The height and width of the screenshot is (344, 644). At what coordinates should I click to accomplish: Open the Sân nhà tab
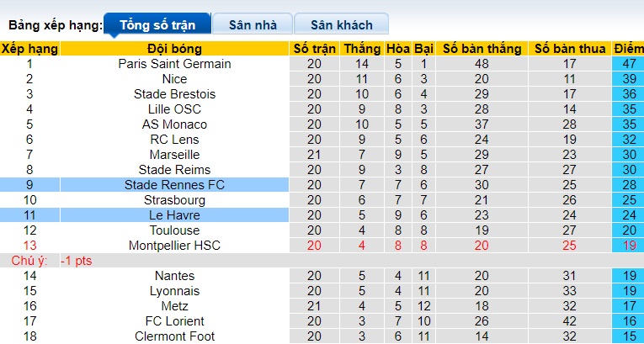(252, 24)
